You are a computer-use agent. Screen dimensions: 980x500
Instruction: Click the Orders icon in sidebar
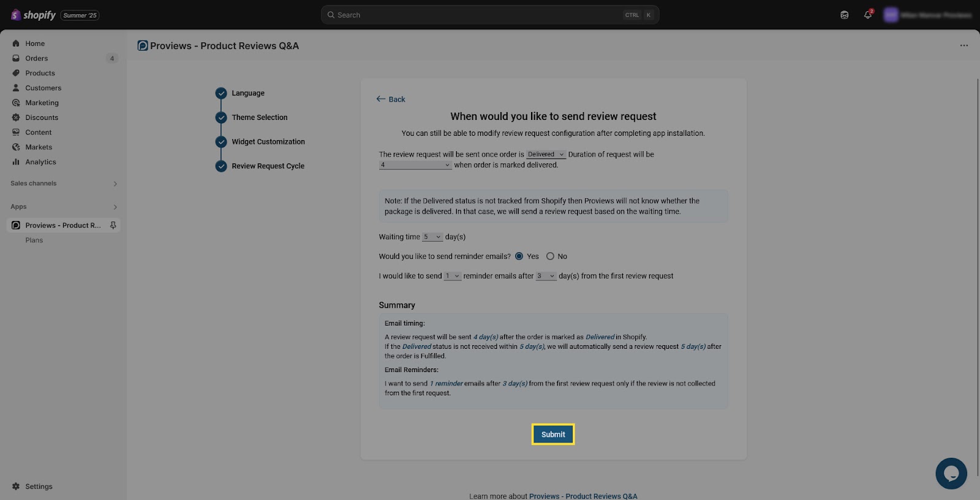pos(16,58)
